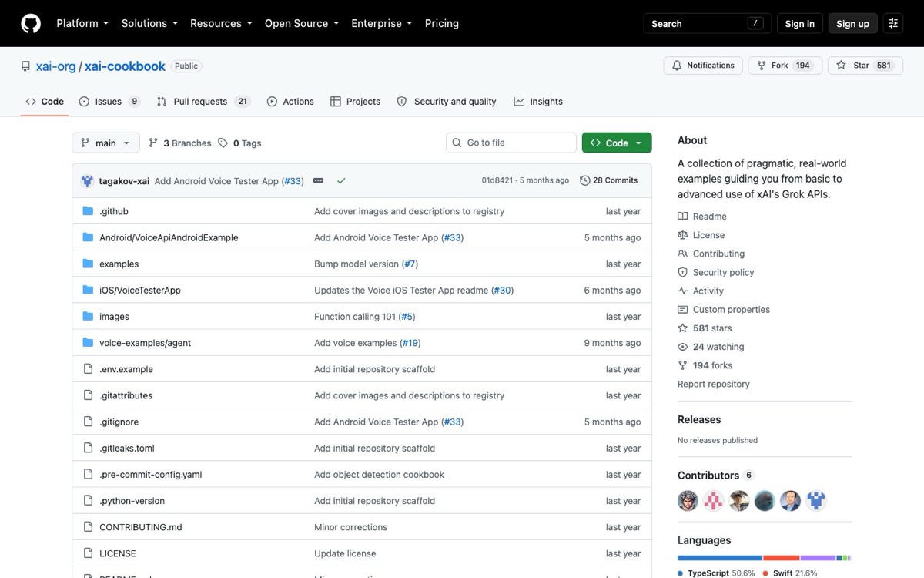Viewport: 924px width, 578px height.
Task: Expand the Enterprise menu
Action: (381, 23)
